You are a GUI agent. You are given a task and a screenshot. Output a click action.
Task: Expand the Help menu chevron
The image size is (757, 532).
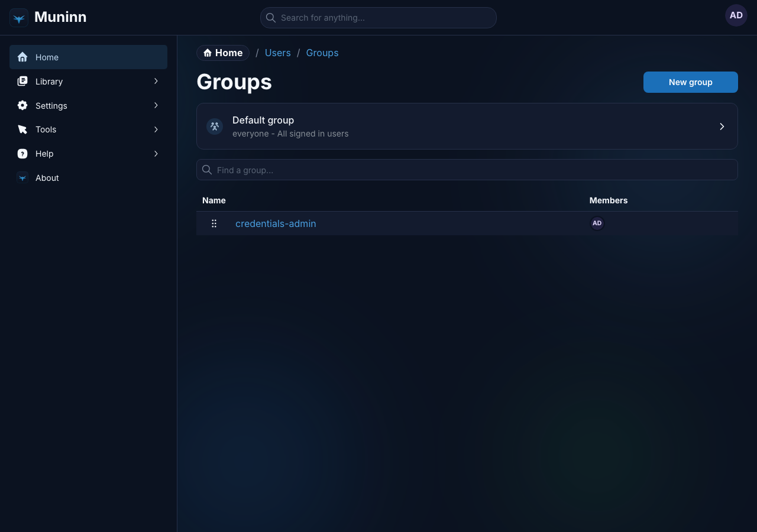156,154
